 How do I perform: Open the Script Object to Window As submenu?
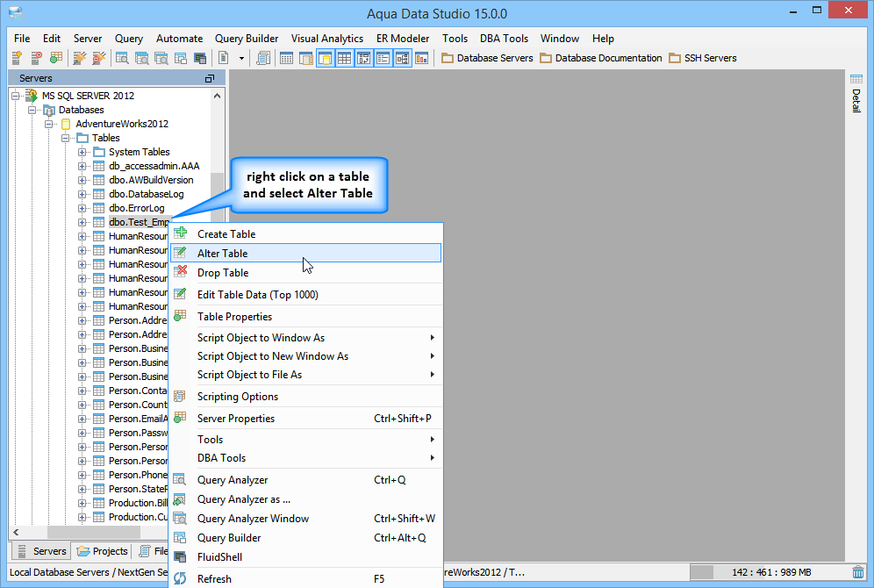click(x=306, y=338)
